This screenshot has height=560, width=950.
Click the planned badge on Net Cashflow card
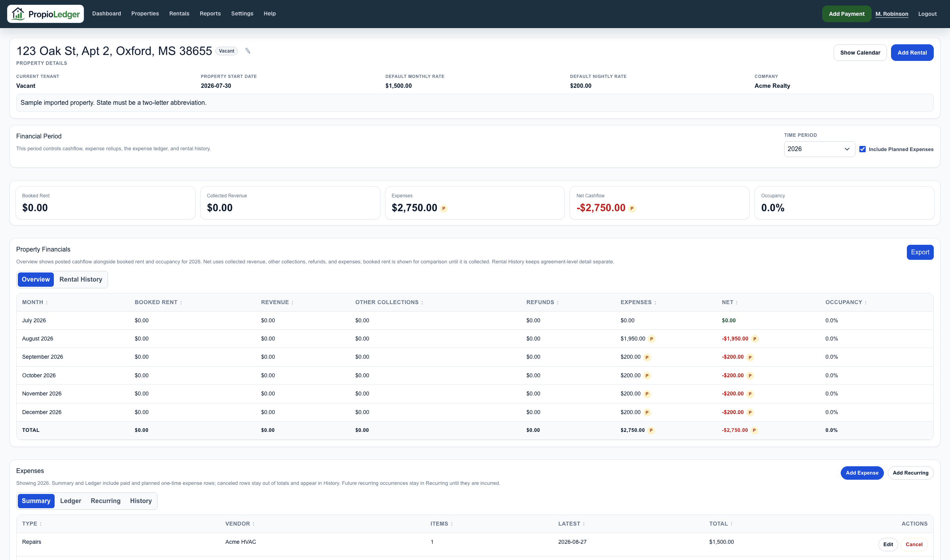(632, 208)
